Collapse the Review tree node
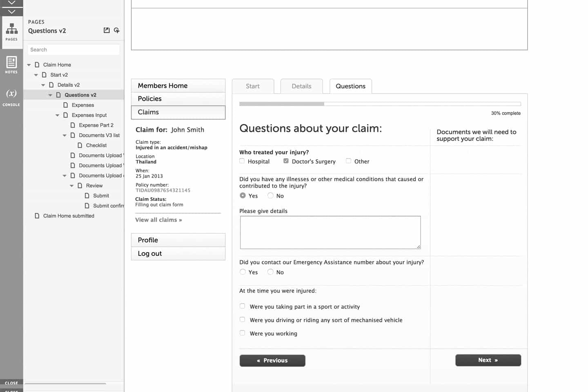 click(x=72, y=186)
